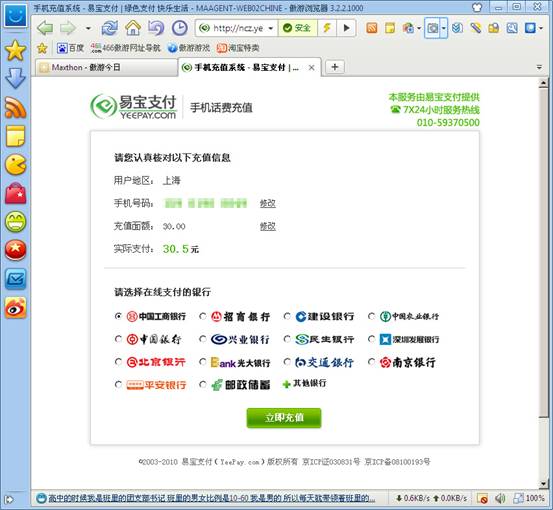Click 修改 link beside phone number
Image resolution: width=553 pixels, height=510 pixels.
(x=268, y=204)
